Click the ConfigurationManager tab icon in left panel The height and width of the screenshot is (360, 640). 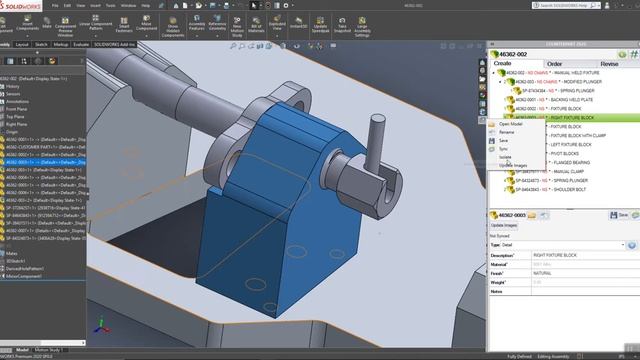click(x=24, y=61)
